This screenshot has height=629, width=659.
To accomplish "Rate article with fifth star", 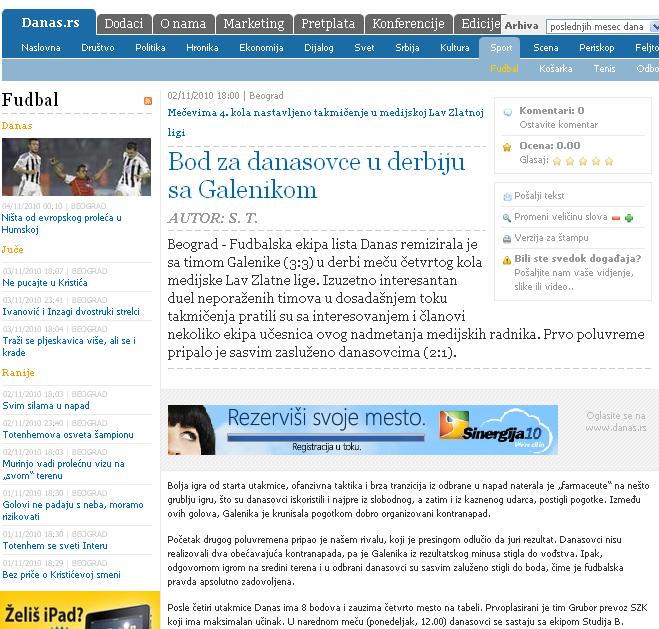I will tap(609, 161).
